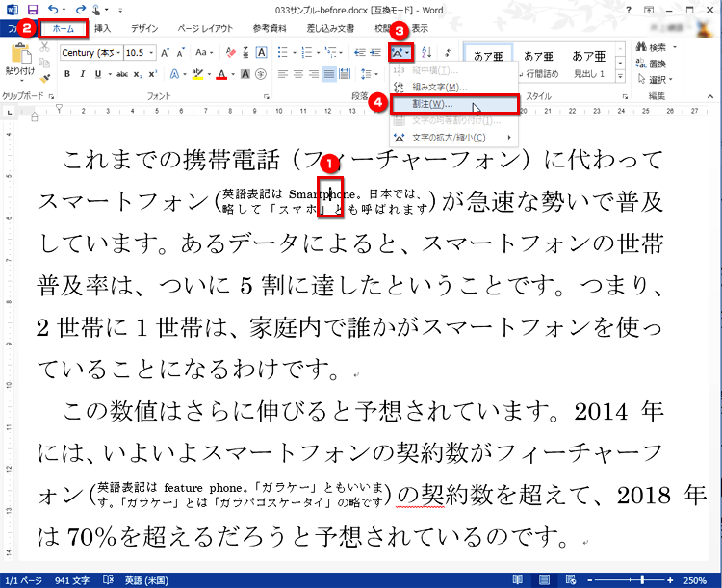Click the Grow Font icon
This screenshot has width=722, height=588.
(166, 53)
